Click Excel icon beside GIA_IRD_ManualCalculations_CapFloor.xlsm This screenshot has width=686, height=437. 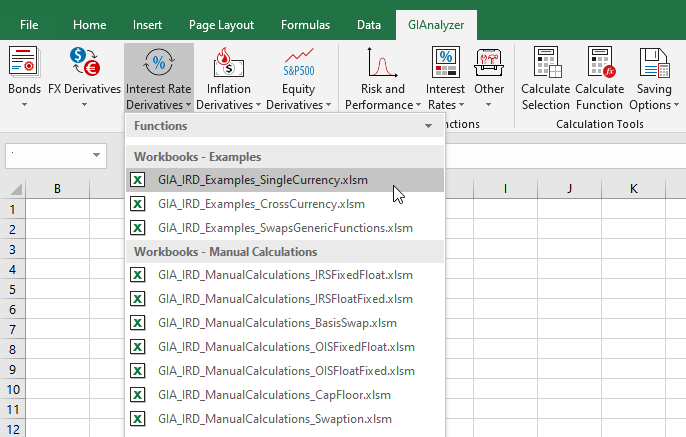pyautogui.click(x=138, y=395)
